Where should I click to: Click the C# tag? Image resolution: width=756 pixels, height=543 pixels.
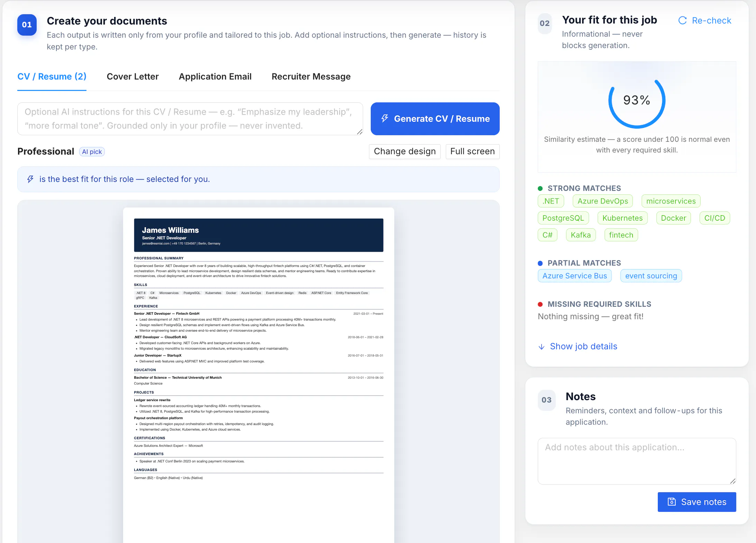(x=547, y=235)
